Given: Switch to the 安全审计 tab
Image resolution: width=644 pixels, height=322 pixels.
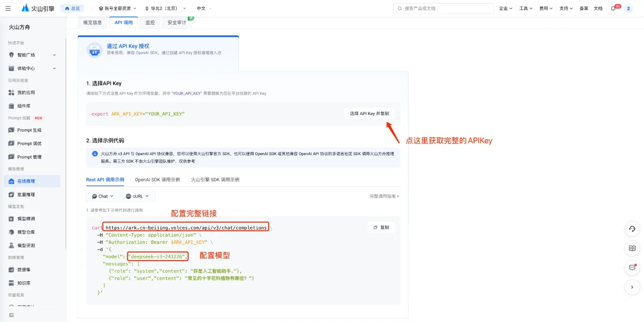Looking at the screenshot, I should click(177, 23).
